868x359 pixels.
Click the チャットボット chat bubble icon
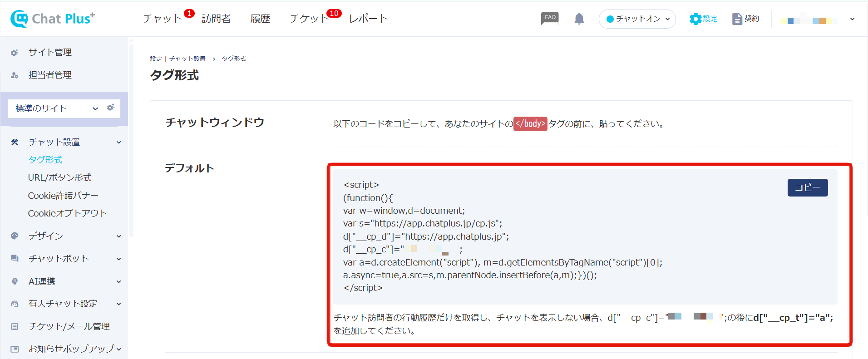15,259
